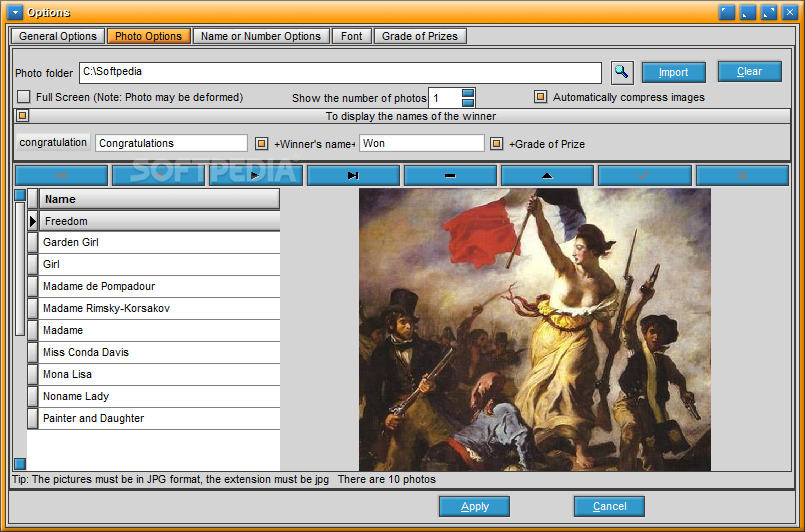
Task: Toggle Automatically compress images checkbox
Action: click(540, 97)
